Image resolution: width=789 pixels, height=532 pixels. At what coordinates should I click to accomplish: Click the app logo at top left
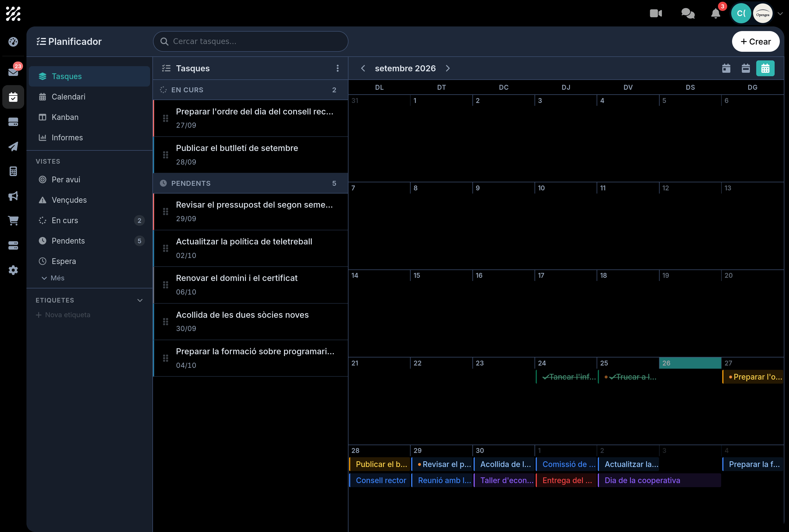13,14
